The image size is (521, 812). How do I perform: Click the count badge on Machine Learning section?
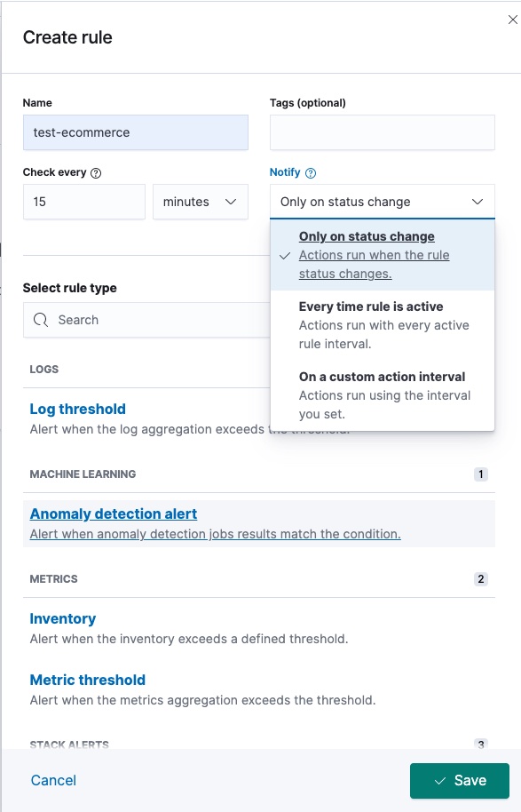tap(480, 474)
